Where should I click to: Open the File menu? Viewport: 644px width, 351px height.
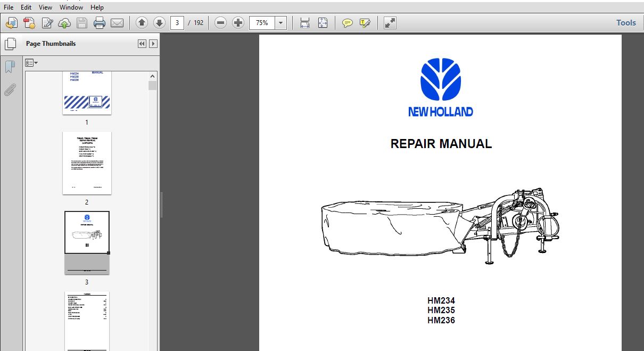(x=9, y=7)
